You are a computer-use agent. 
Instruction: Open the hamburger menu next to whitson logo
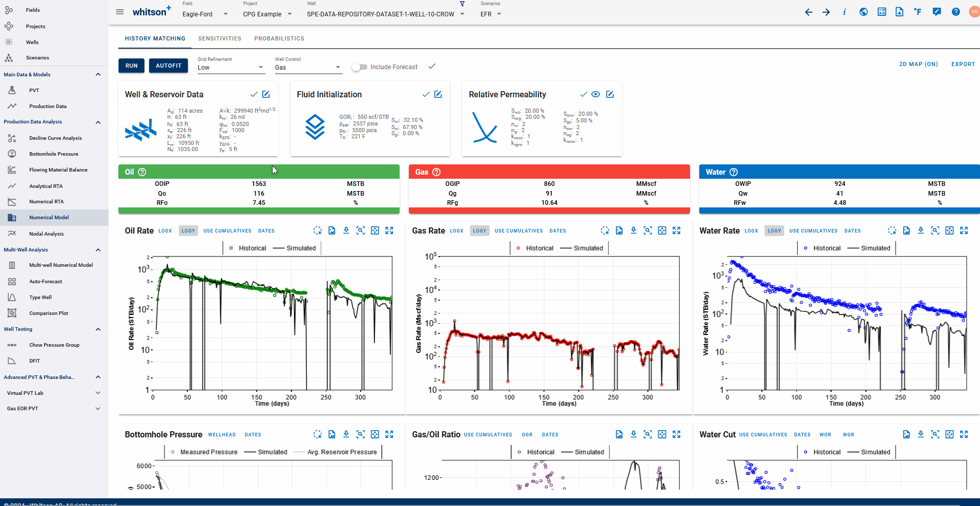coord(120,12)
